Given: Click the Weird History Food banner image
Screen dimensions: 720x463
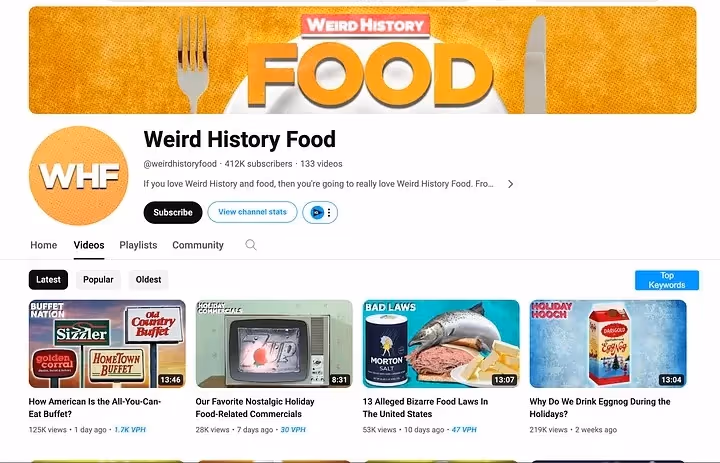Looking at the screenshot, I should [362, 60].
